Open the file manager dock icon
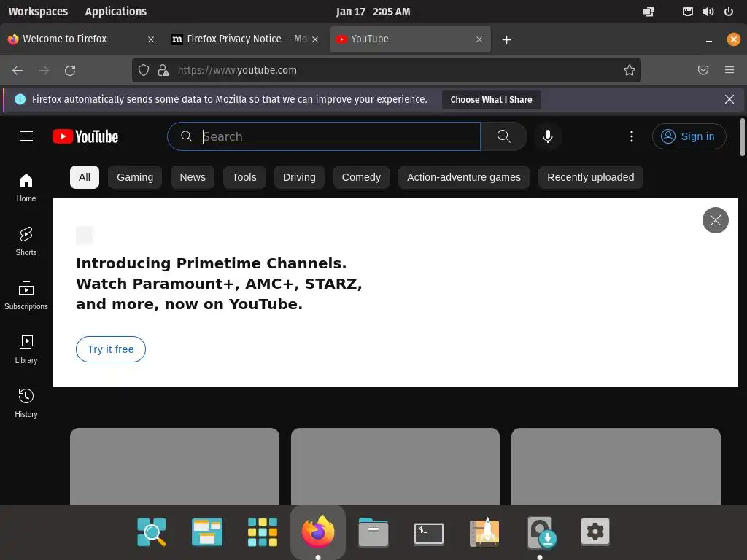This screenshot has height=560, width=747. [x=373, y=532]
